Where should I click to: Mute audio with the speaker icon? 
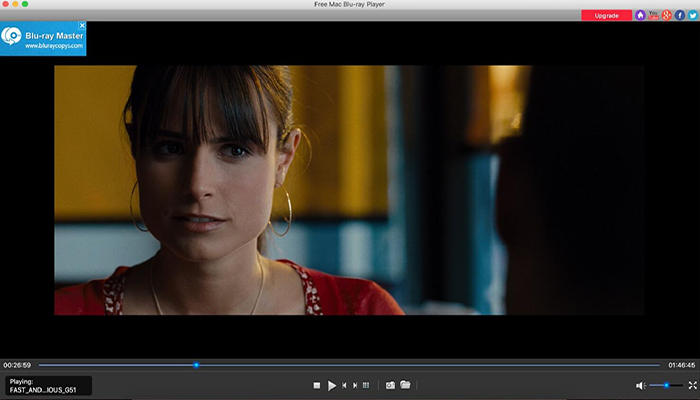(x=641, y=385)
